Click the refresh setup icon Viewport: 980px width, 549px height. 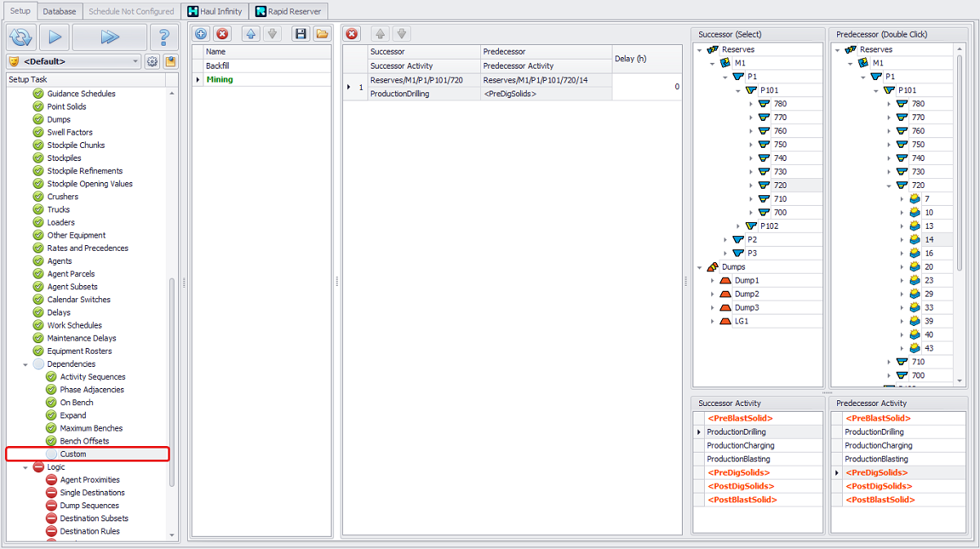click(x=21, y=37)
